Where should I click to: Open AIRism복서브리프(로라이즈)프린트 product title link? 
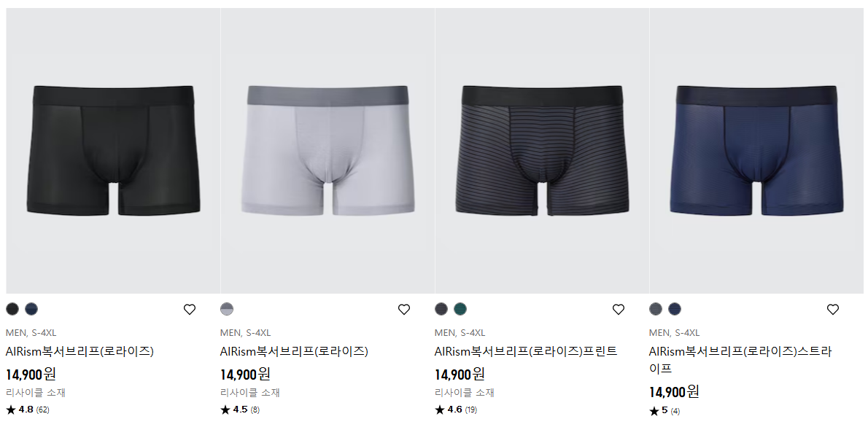[x=526, y=351]
